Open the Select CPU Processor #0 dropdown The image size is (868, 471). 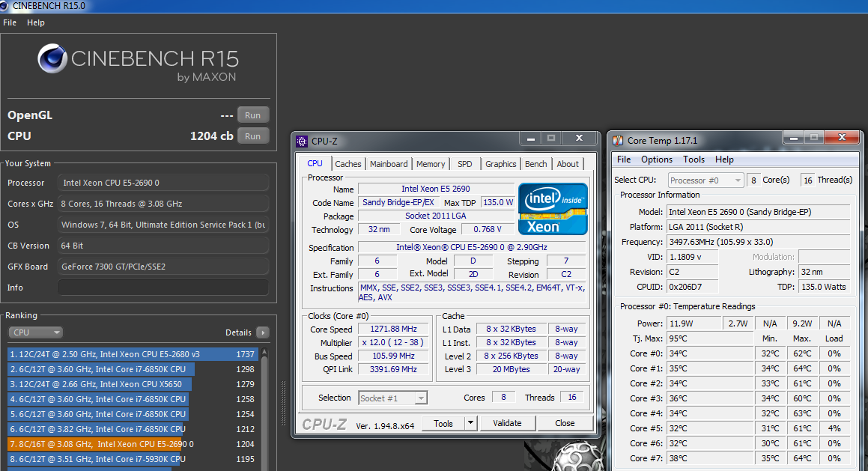(x=705, y=180)
